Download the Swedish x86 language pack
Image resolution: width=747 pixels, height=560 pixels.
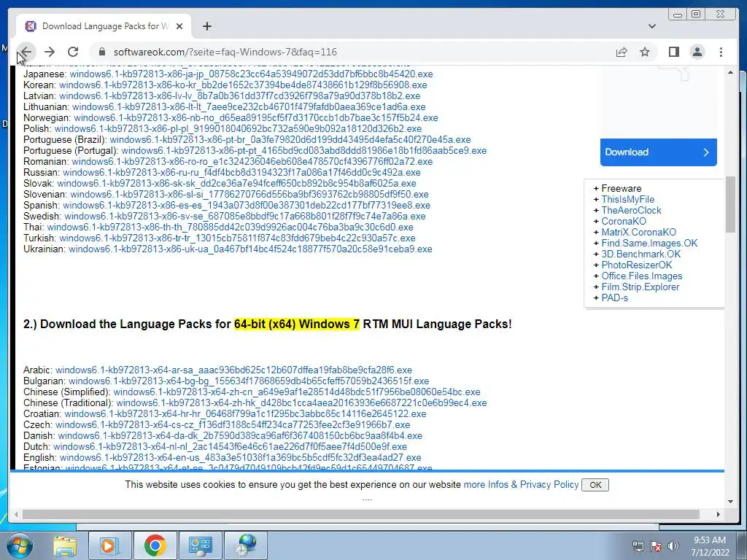[x=245, y=217]
